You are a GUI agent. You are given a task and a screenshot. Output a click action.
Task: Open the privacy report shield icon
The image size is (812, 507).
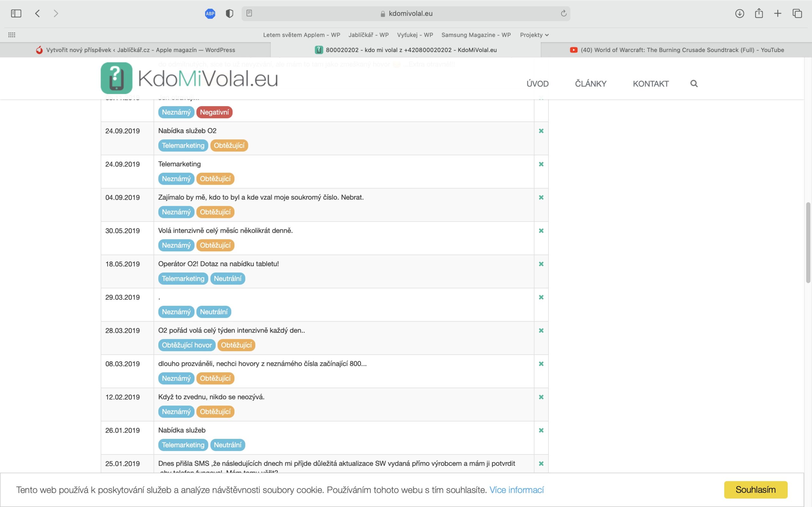[230, 13]
